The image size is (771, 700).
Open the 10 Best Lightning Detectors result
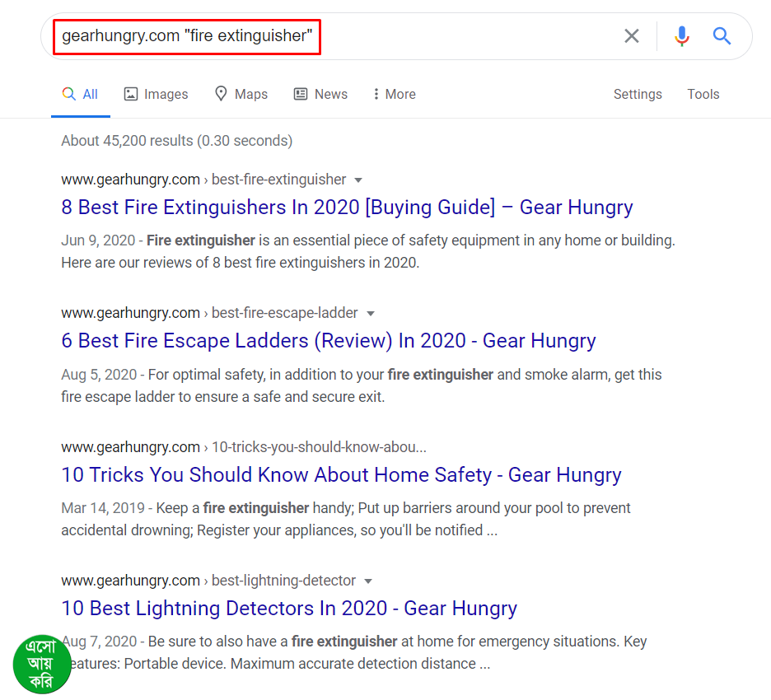click(x=289, y=609)
